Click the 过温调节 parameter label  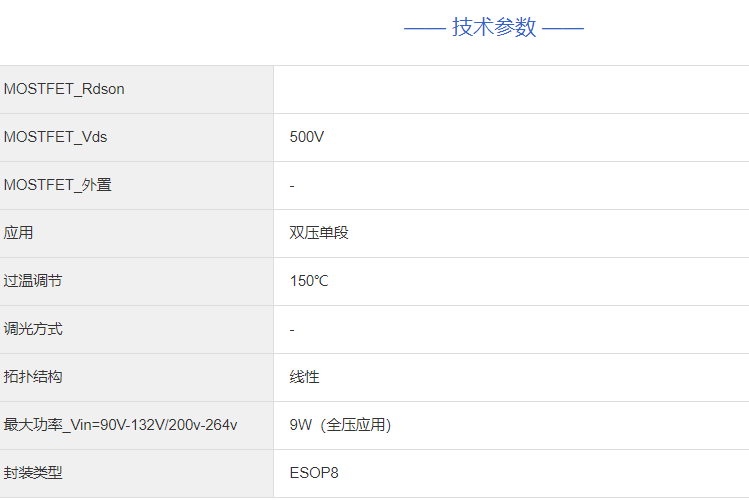click(x=33, y=281)
